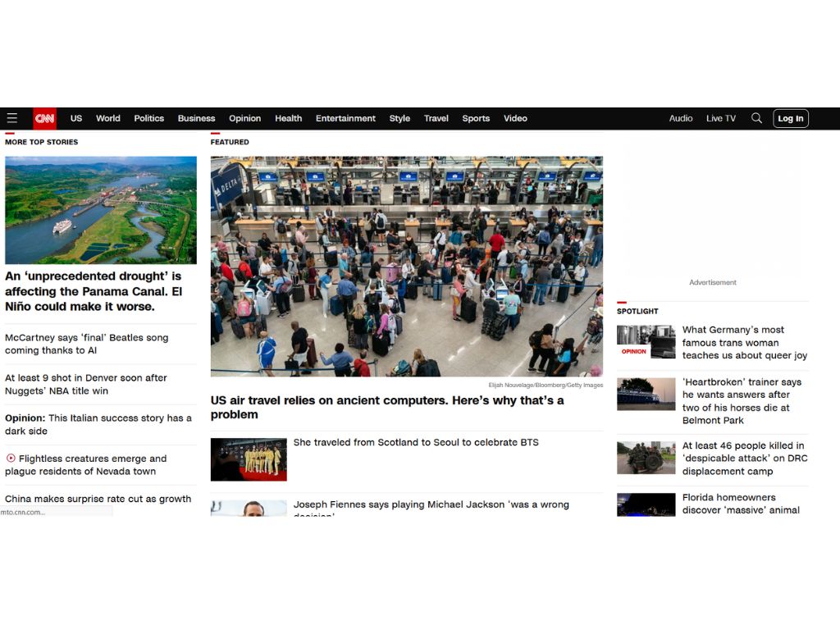Switch to the Travel section
This screenshot has width=840, height=630.
436,118
